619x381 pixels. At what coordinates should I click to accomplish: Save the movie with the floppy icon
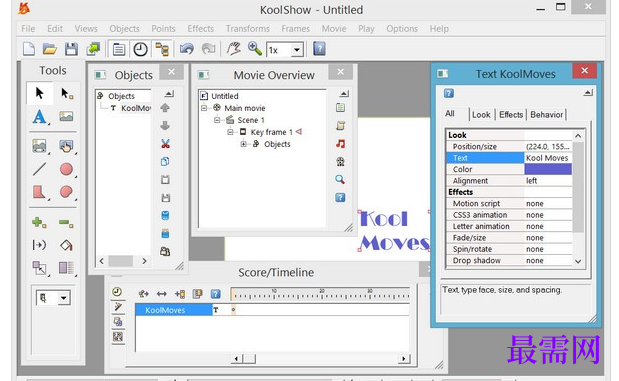[71, 49]
